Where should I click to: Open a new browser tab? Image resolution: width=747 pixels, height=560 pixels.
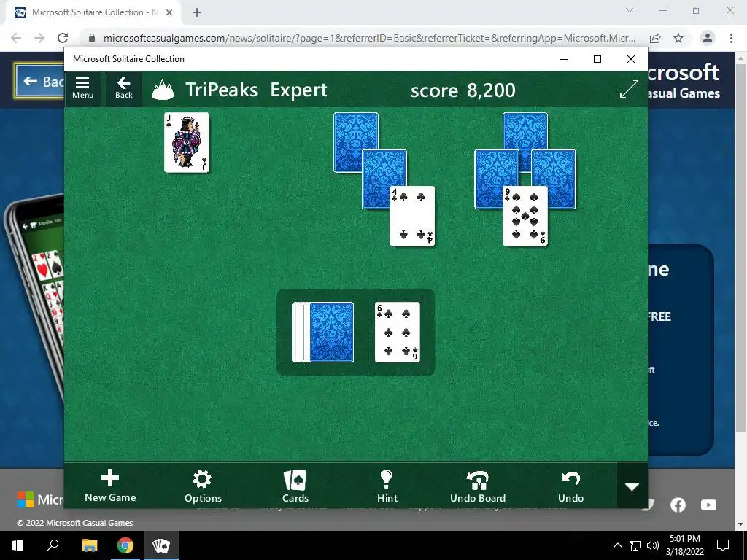[197, 13]
